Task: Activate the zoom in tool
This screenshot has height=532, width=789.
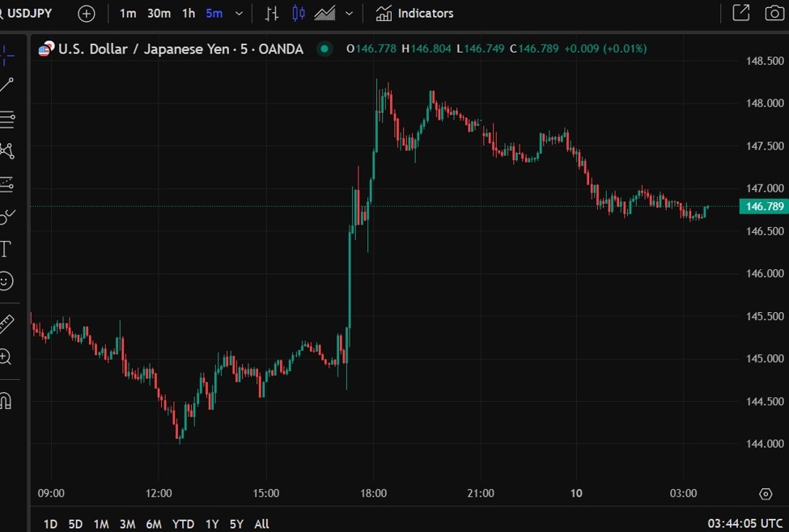Action: [x=6, y=357]
